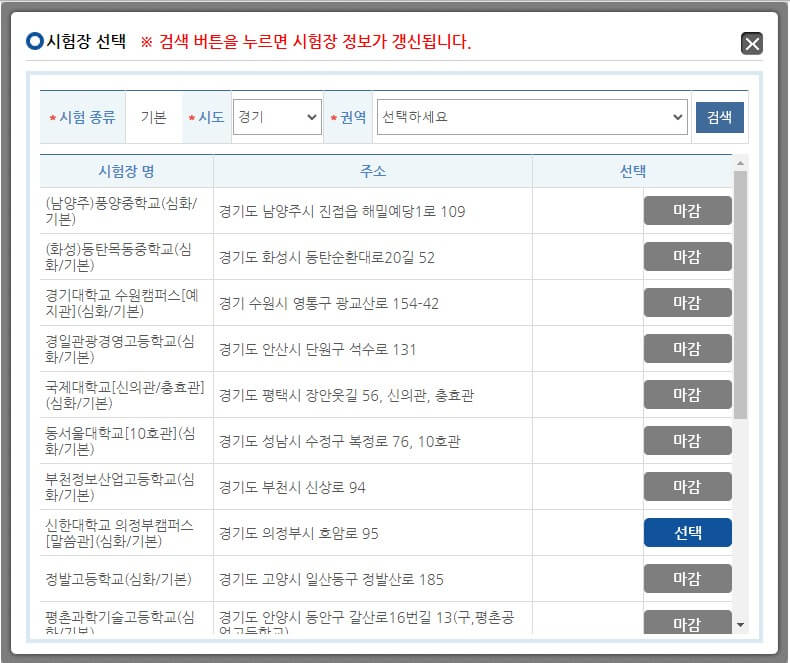The image size is (790, 663).
Task: Click address 경기 수원시 영통구 광교산로 154-42
Action: coord(329,303)
